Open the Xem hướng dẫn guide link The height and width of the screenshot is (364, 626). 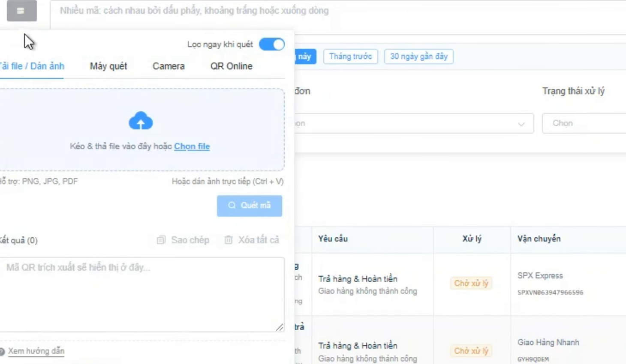click(x=36, y=351)
